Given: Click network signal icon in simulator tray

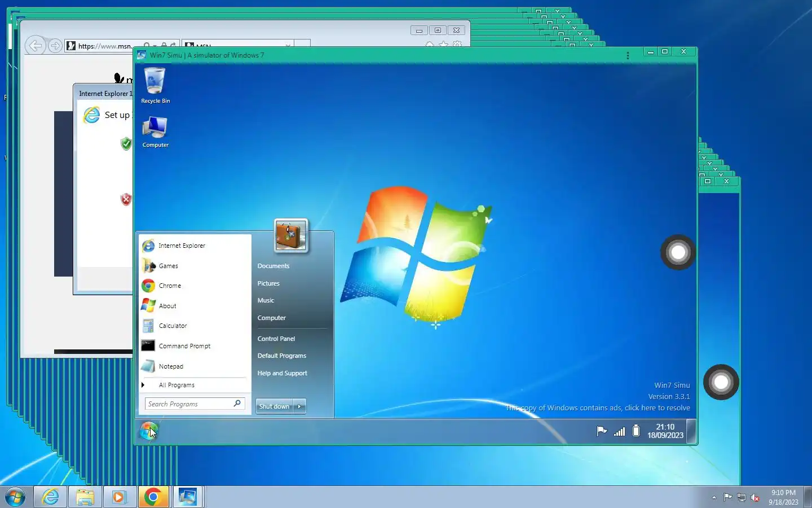Looking at the screenshot, I should point(619,431).
